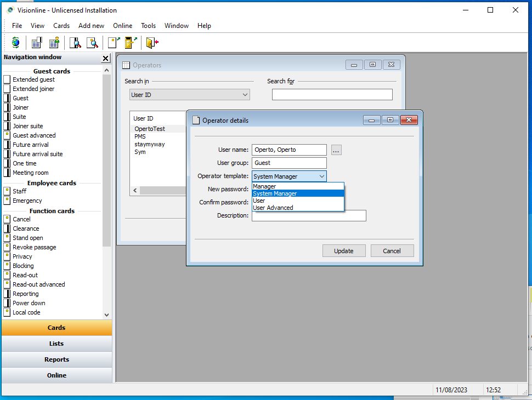This screenshot has width=532, height=400.
Task: Click the globe refresh toolbar icon
Action: point(15,42)
